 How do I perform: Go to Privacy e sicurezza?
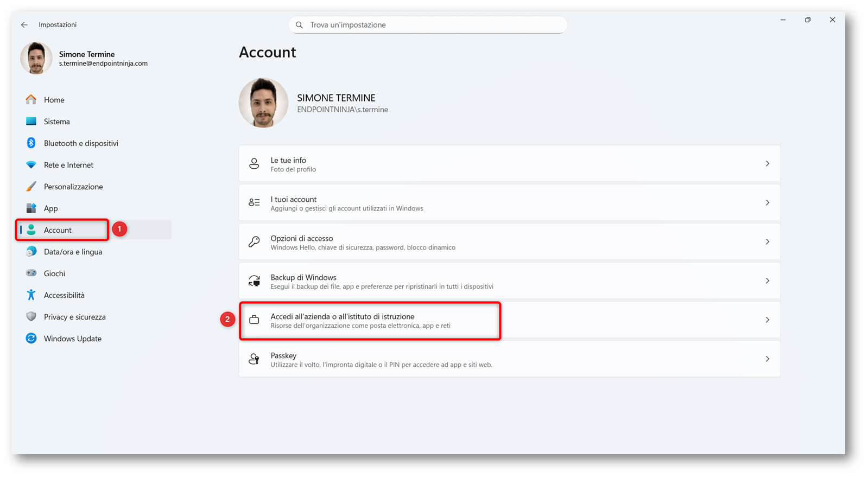(x=75, y=317)
